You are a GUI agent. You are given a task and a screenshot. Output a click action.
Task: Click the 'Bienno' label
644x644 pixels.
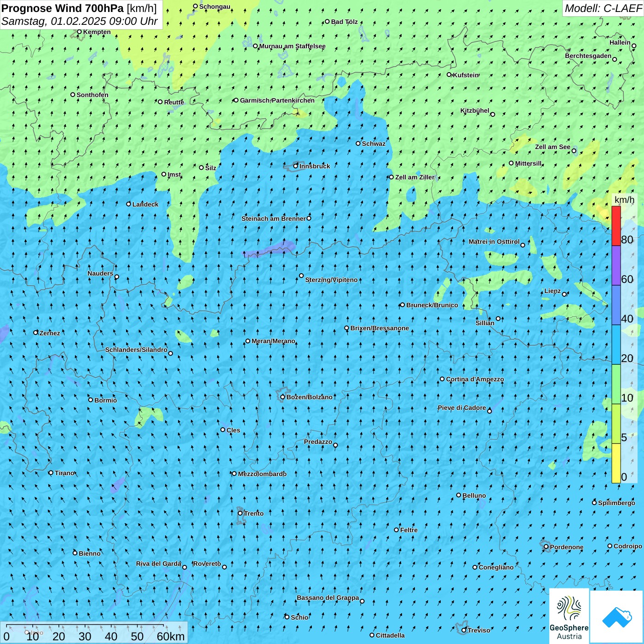pyautogui.click(x=90, y=553)
